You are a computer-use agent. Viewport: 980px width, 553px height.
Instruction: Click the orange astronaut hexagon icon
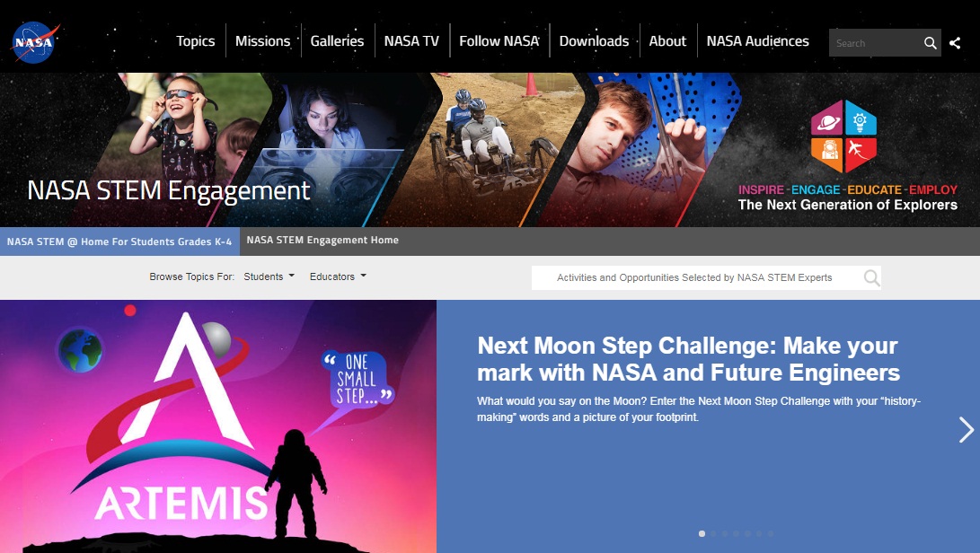pyautogui.click(x=827, y=154)
